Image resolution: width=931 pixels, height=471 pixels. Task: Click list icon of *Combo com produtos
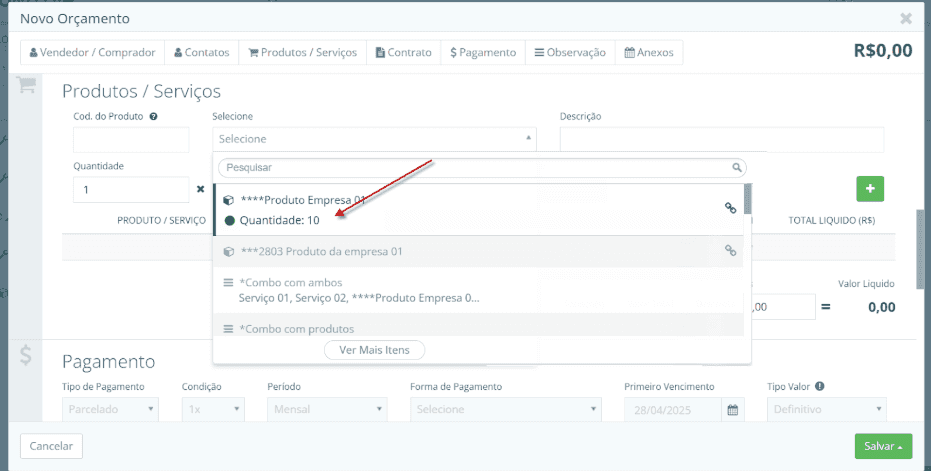pos(228,329)
